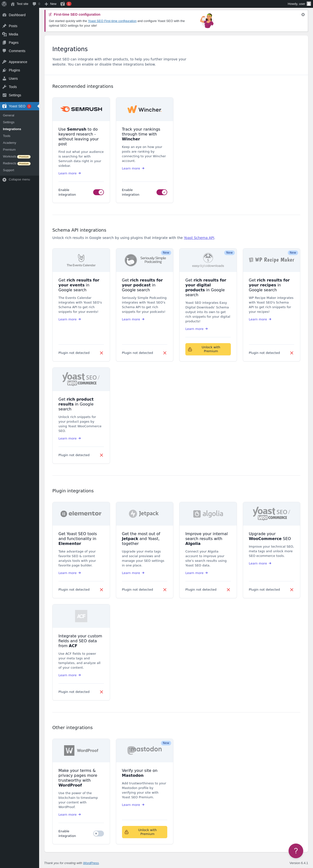Viewport: 313px width, 868px height.
Task: Open Howdy, user account menu
Action: pos(299,4)
